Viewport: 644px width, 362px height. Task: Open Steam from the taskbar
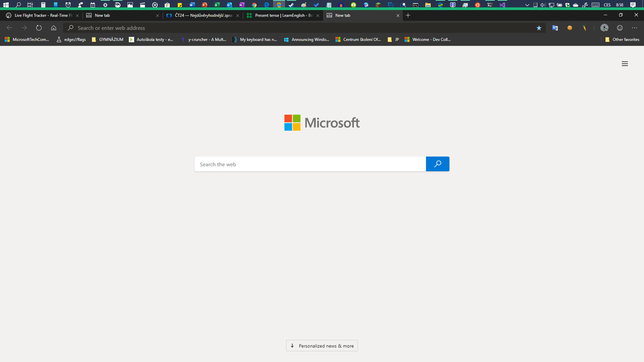[291, 5]
